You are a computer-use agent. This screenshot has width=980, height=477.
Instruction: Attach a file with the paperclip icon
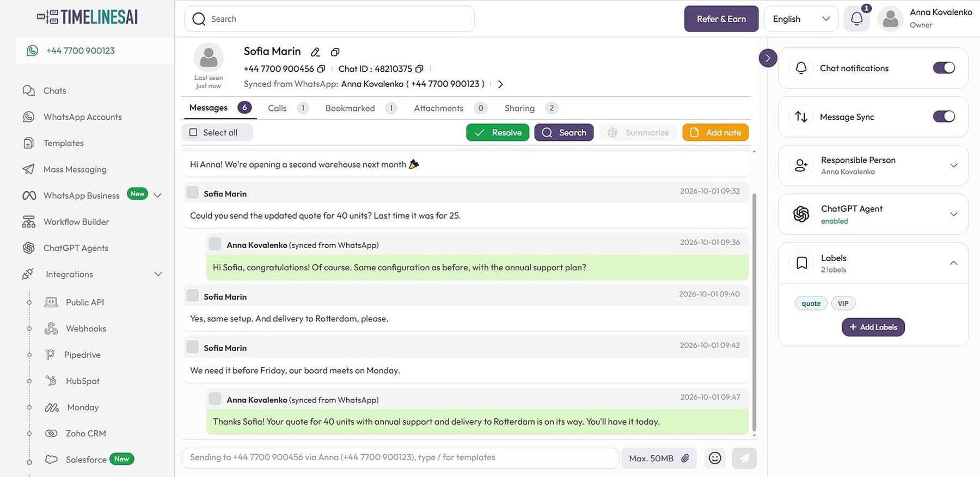tap(685, 459)
